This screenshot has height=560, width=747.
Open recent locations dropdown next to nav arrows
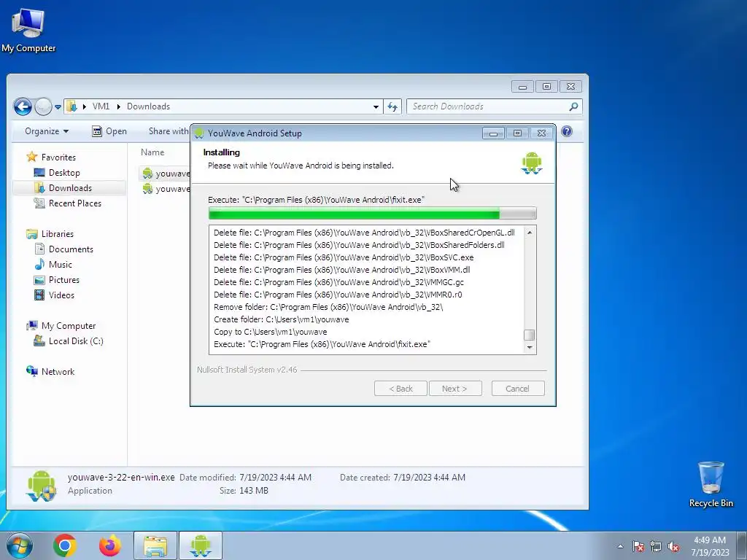tap(58, 107)
